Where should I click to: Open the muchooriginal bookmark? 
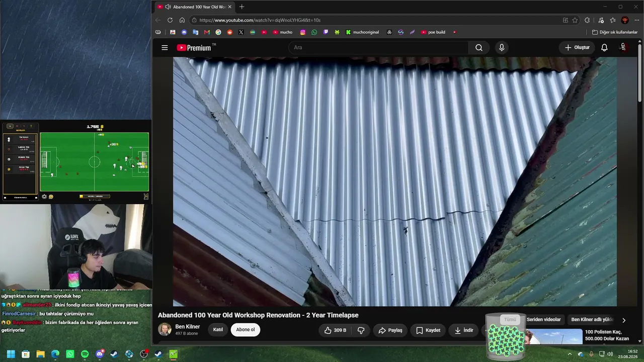[x=362, y=32]
